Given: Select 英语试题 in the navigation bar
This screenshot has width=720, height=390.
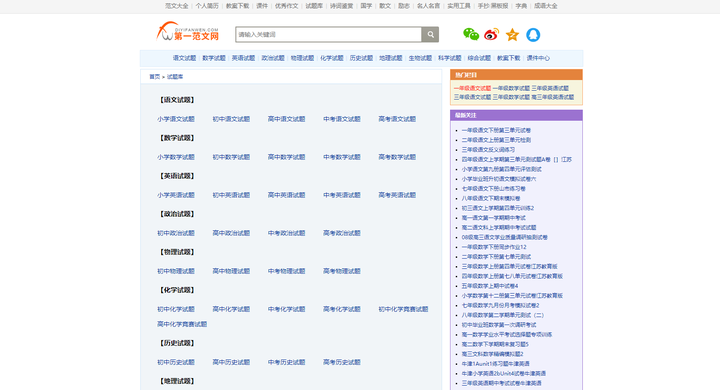Looking at the screenshot, I should coord(243,58).
